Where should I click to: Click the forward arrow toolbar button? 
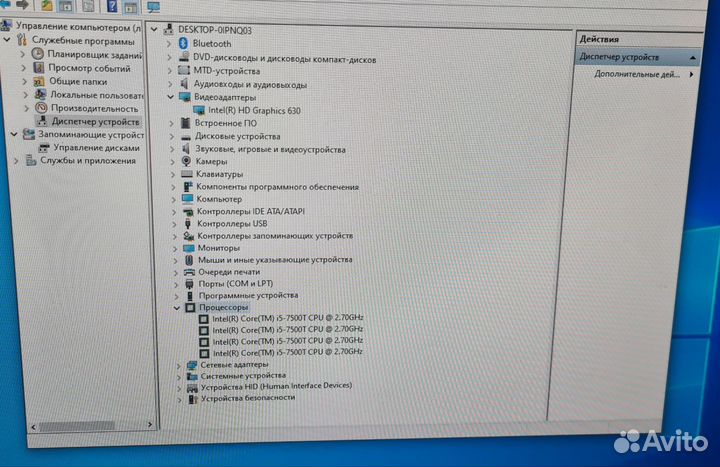pos(22,5)
